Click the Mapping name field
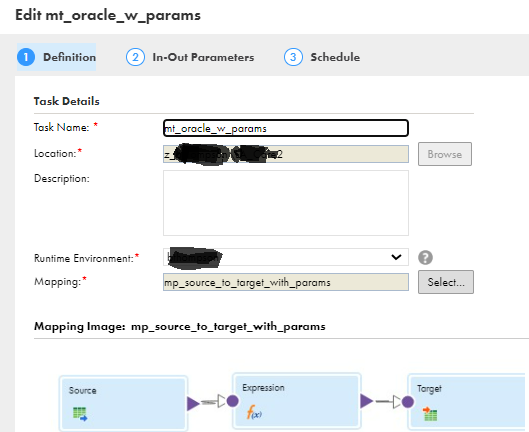This screenshot has height=432, width=529. click(x=286, y=282)
